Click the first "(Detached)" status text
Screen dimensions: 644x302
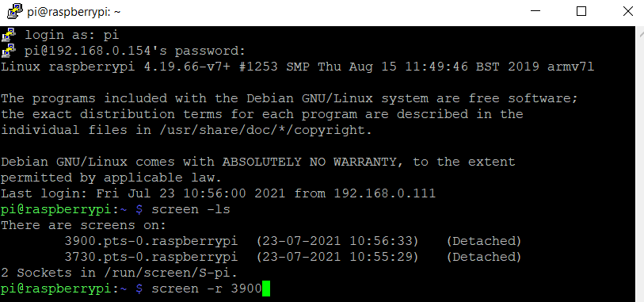[484, 241]
